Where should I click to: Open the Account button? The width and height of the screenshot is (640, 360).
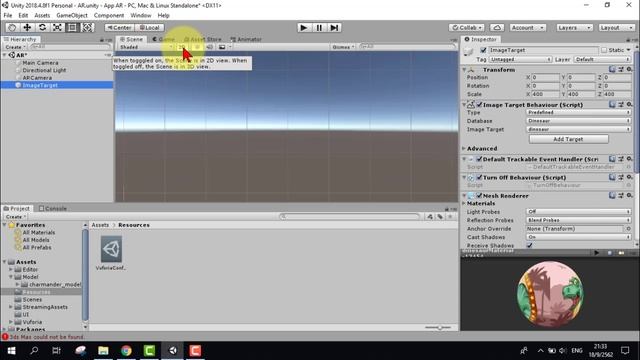(x=527, y=27)
